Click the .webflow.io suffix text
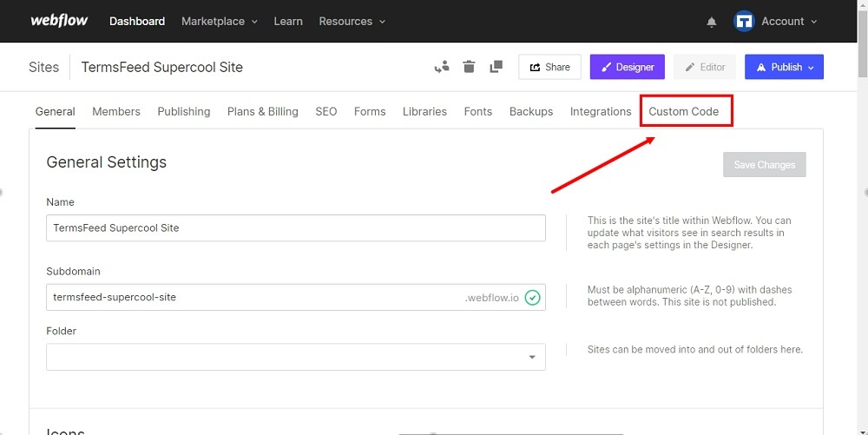 tap(491, 298)
